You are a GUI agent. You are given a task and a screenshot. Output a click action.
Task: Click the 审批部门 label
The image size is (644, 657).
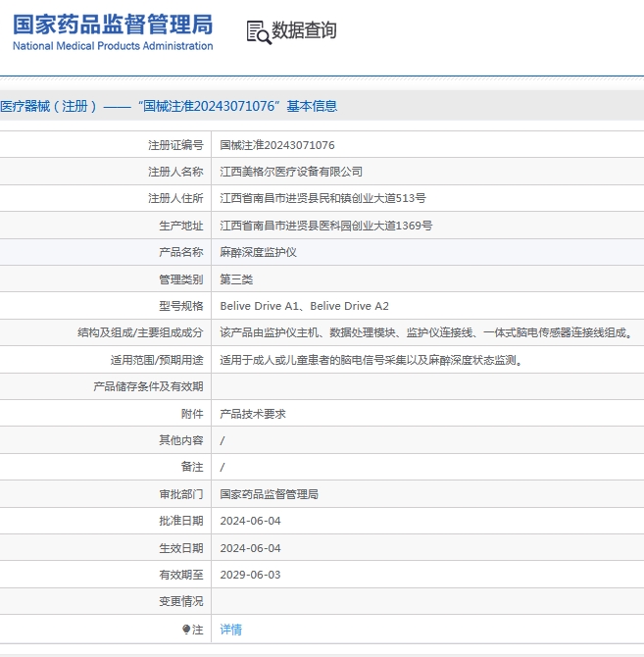click(x=181, y=494)
